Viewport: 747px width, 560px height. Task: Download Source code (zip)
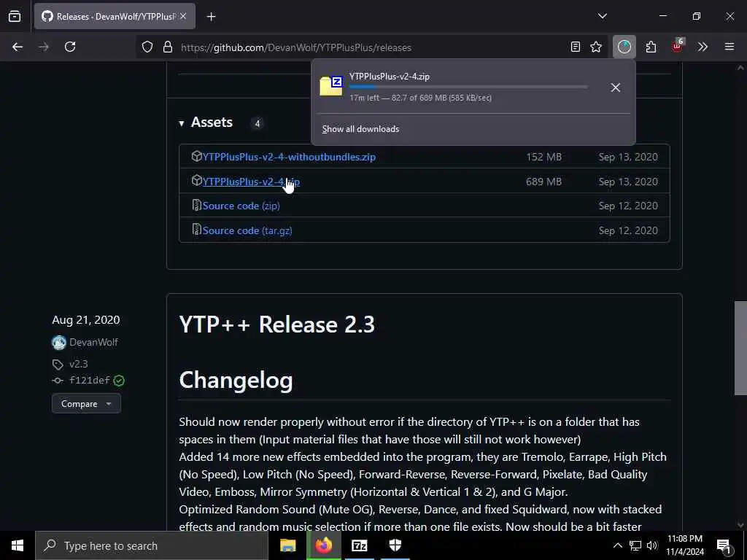tap(241, 206)
